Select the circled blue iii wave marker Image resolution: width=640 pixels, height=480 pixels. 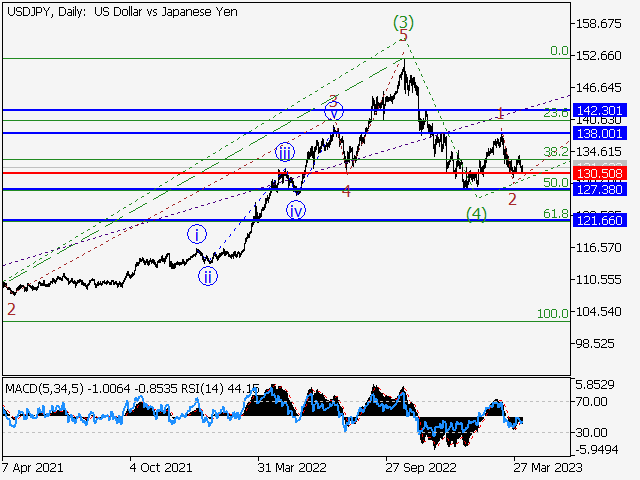284,153
